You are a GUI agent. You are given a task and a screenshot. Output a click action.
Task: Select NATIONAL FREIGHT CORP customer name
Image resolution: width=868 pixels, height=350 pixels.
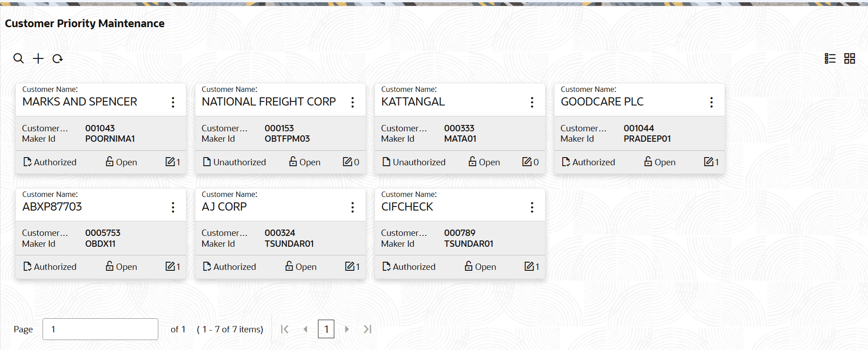point(269,102)
